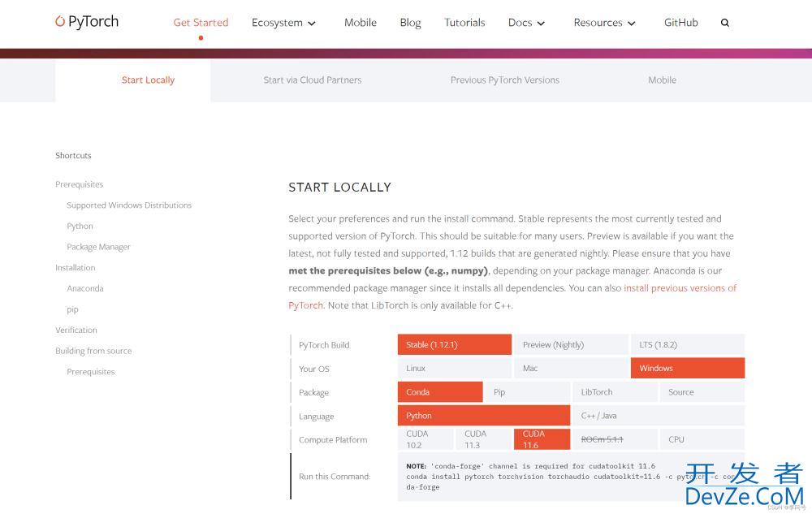Choose Windows as your OS
The image size is (812, 514).
(x=688, y=368)
